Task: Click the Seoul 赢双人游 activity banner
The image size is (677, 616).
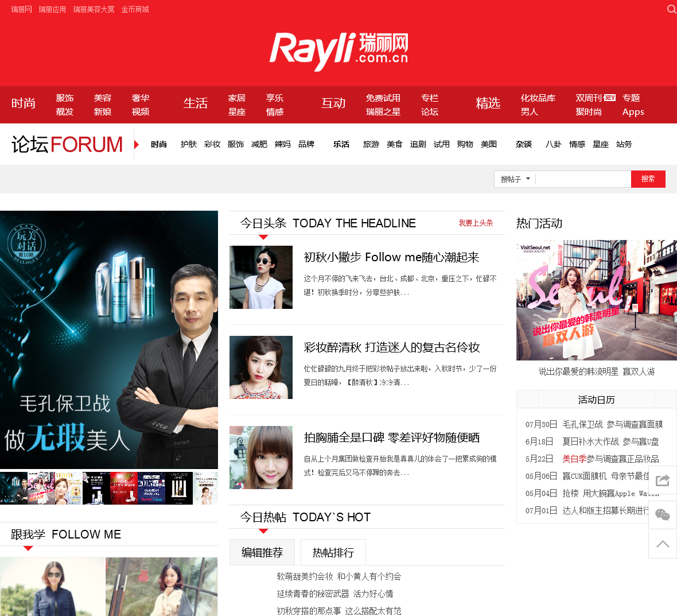Action: (597, 300)
